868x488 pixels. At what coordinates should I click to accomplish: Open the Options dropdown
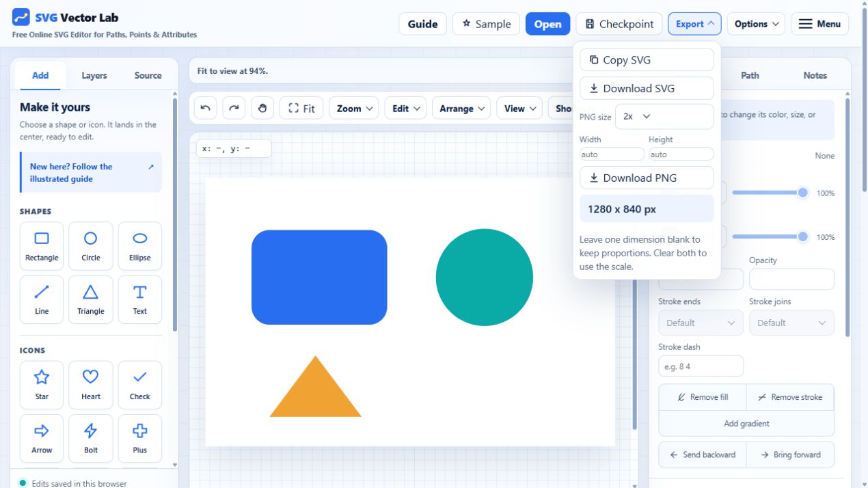tap(756, 24)
